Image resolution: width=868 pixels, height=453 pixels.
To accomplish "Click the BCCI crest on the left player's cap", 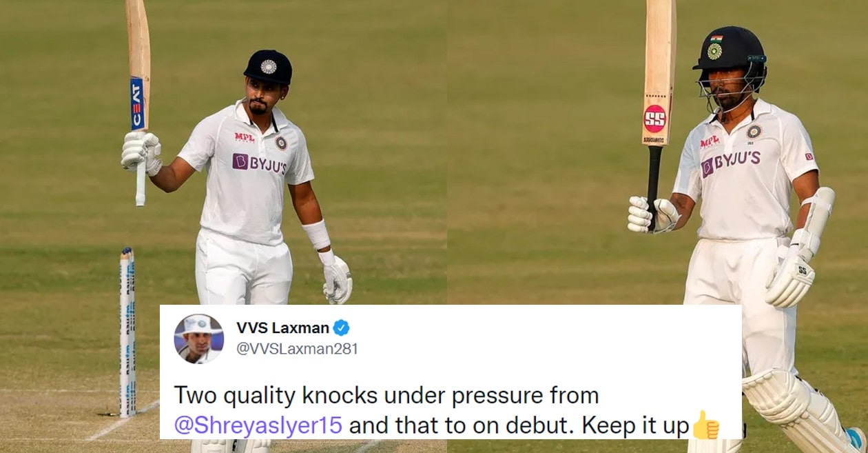I will [x=268, y=67].
